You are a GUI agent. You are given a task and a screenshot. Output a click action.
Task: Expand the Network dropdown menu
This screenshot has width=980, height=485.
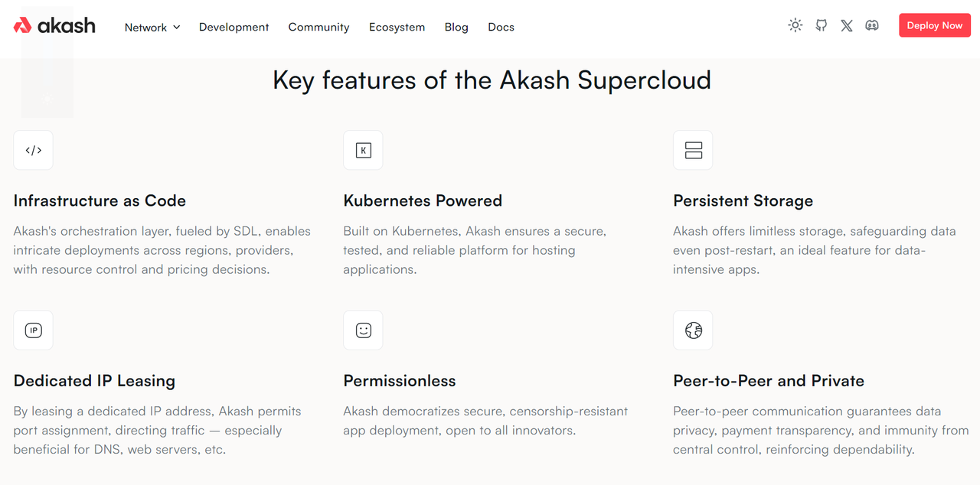coord(146,28)
